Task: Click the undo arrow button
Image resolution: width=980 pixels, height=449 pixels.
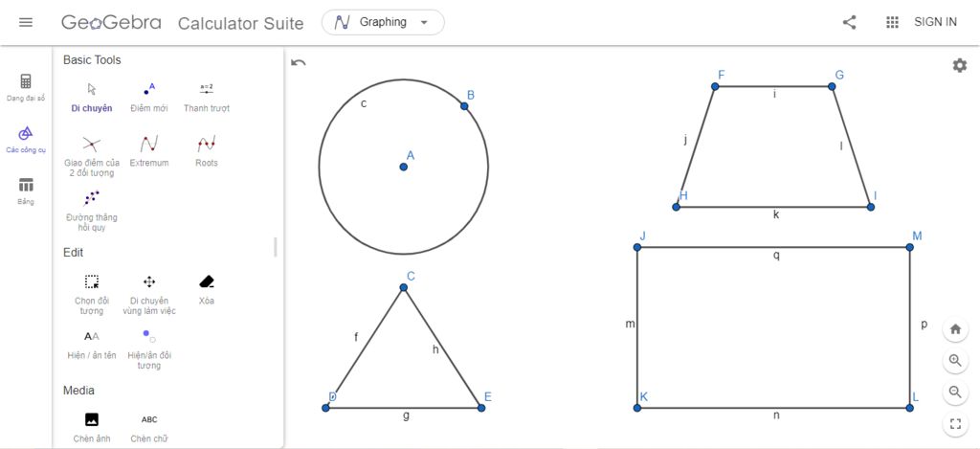Action: coord(299,63)
